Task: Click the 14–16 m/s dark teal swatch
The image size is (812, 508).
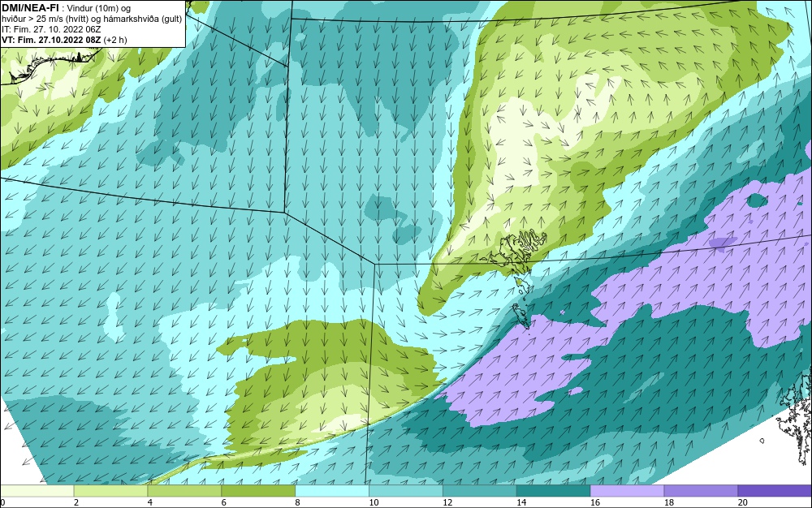Action: (553, 490)
